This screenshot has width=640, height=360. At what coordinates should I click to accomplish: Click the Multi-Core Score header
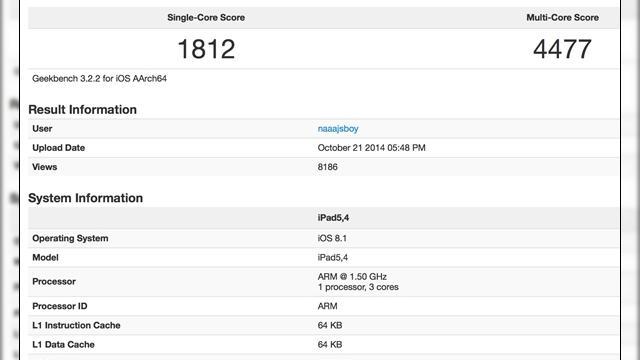562,18
